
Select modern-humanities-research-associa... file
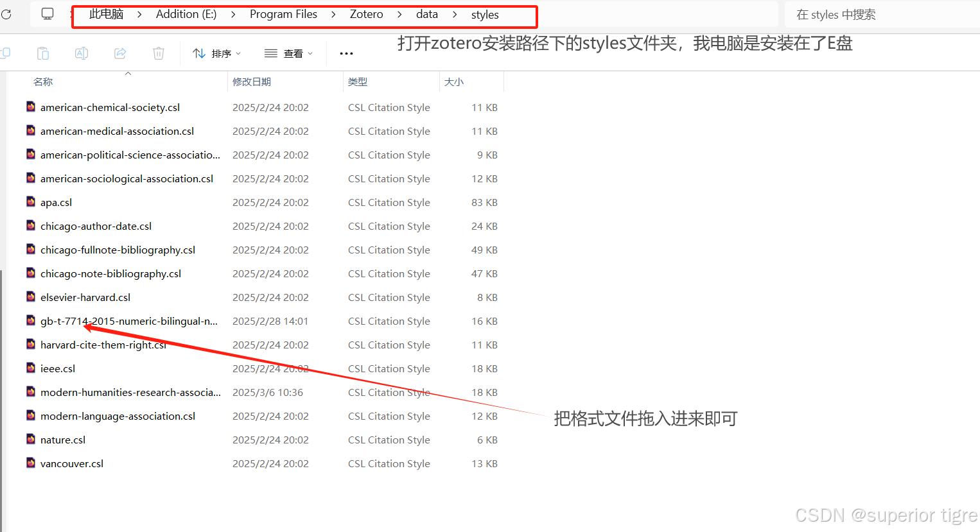coord(130,393)
